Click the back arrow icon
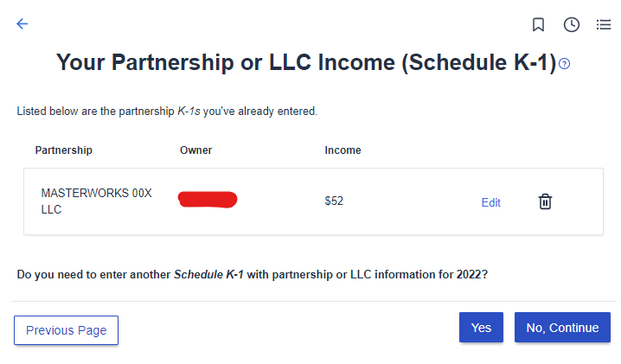 click(22, 24)
